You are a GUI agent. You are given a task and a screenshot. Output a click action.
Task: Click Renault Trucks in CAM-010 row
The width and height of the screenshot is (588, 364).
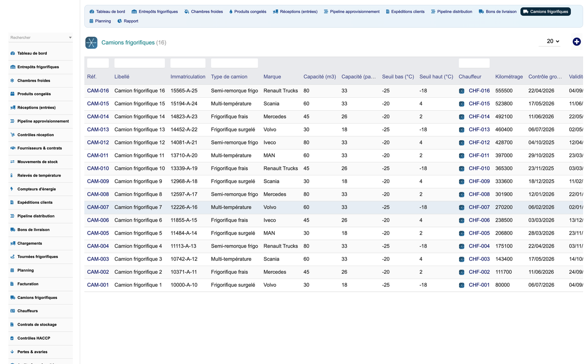pos(281,168)
